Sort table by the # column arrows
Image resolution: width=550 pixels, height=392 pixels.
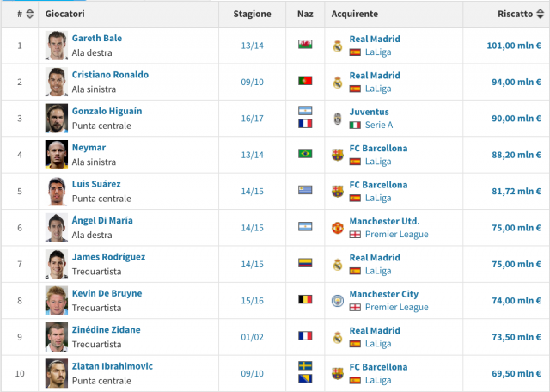[x=30, y=14]
